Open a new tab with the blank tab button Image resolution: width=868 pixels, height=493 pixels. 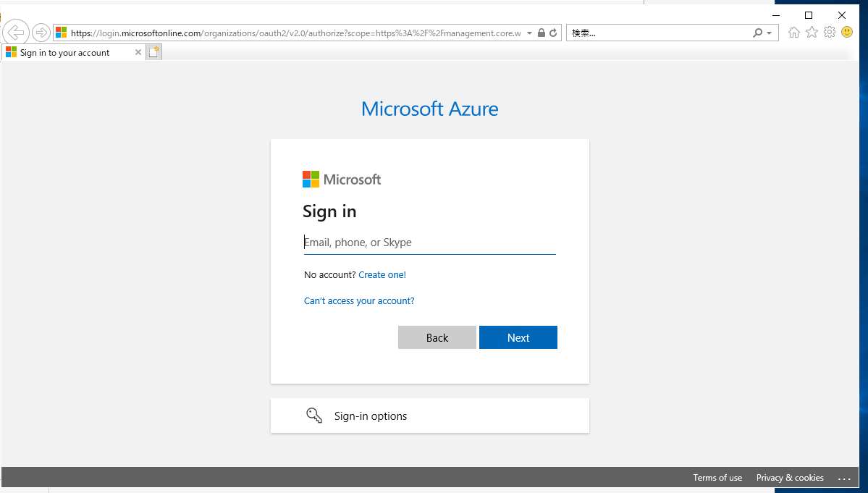154,53
